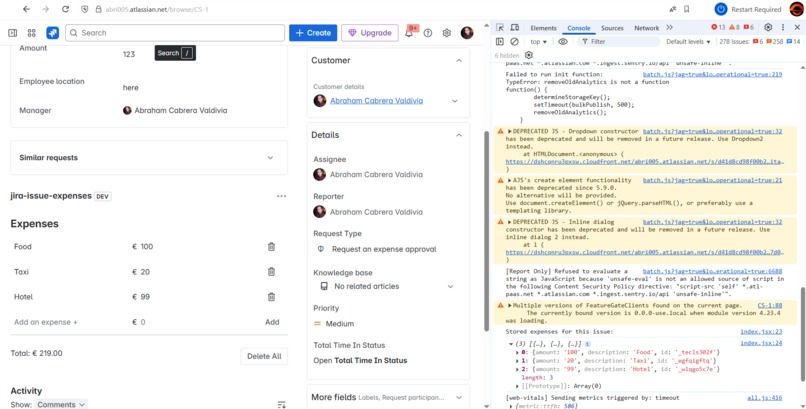
Task: Go forward with the browser forward arrow
Action: 46,9
